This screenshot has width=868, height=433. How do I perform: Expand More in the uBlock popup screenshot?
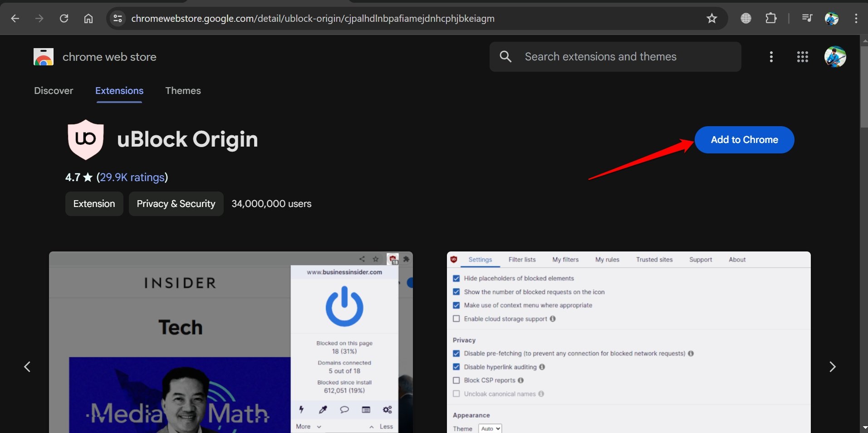pyautogui.click(x=309, y=426)
